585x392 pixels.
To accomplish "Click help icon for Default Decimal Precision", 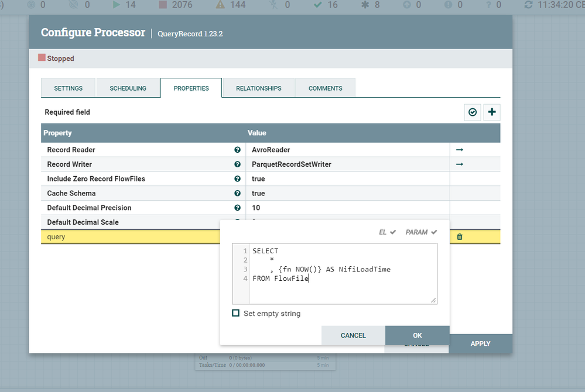I will (237, 208).
